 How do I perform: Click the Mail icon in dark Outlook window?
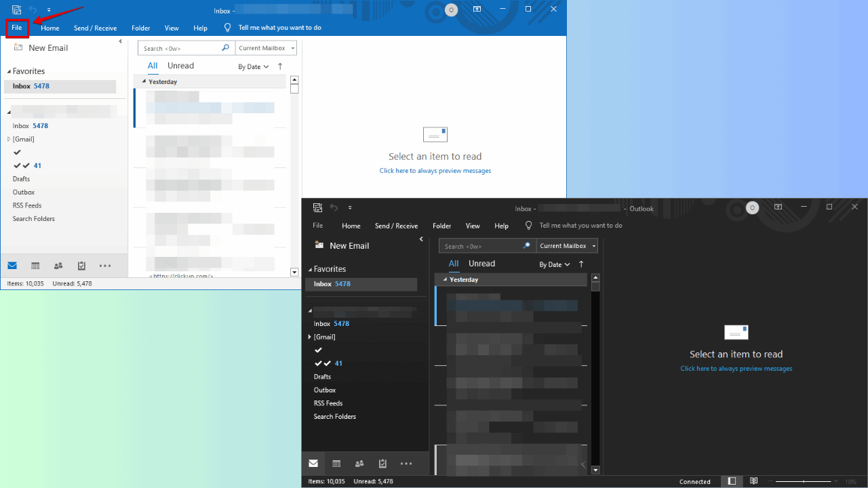pos(313,463)
